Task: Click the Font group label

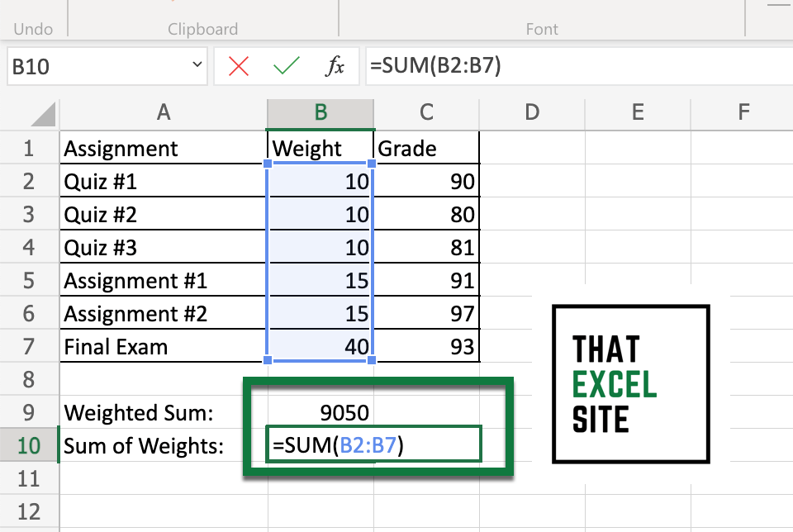Action: [x=542, y=29]
